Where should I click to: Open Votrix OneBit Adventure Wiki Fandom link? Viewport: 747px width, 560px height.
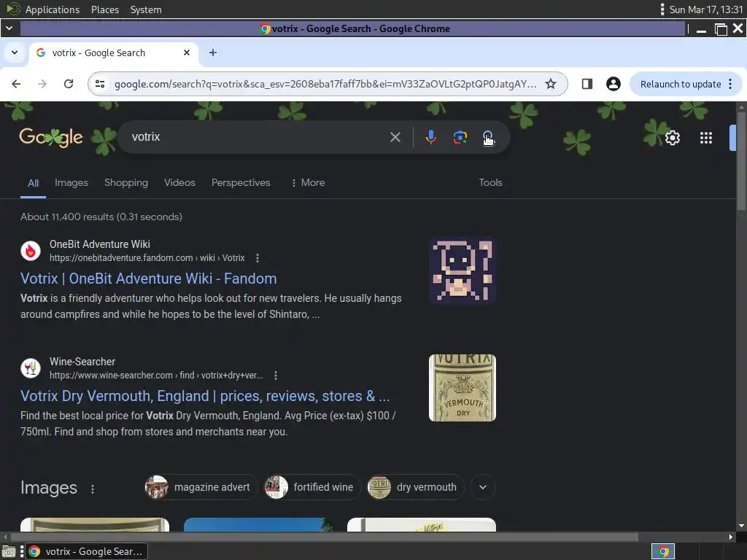(149, 279)
